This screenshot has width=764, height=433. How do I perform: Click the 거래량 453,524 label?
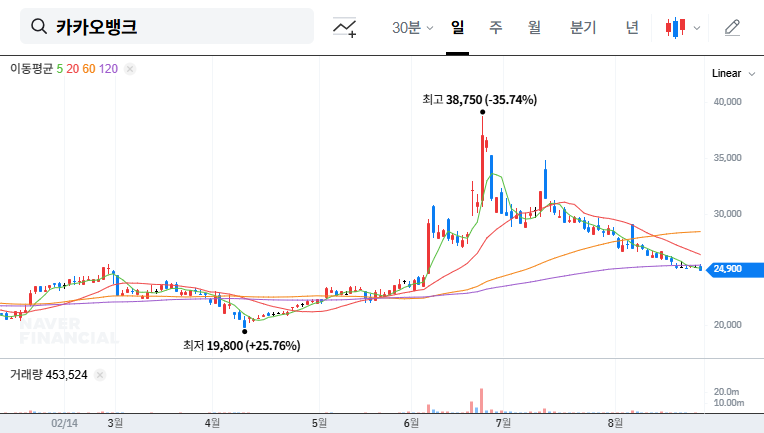point(49,375)
